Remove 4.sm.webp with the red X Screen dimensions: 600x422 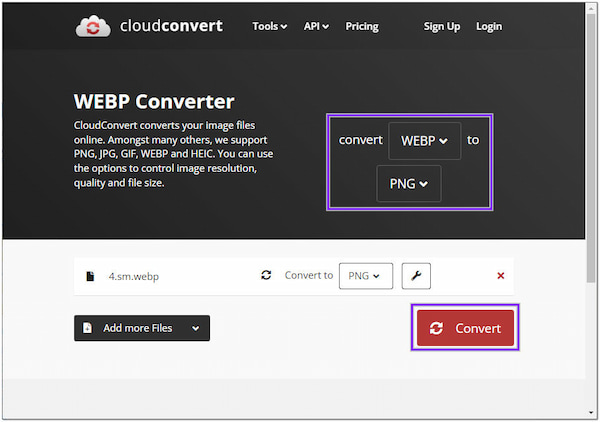click(x=501, y=276)
